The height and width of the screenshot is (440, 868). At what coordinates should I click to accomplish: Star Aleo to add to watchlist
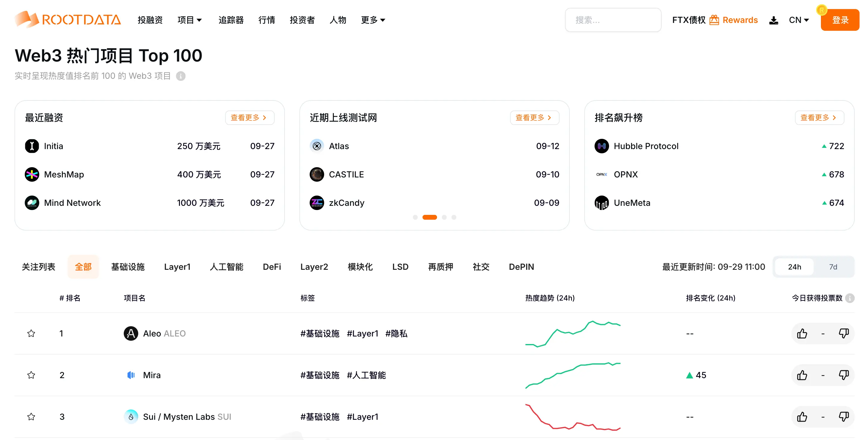[x=31, y=333]
